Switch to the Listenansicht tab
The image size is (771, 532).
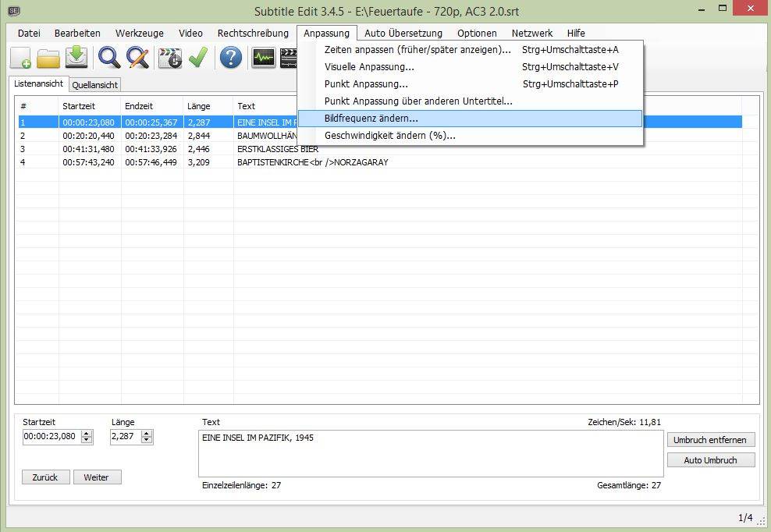38,83
